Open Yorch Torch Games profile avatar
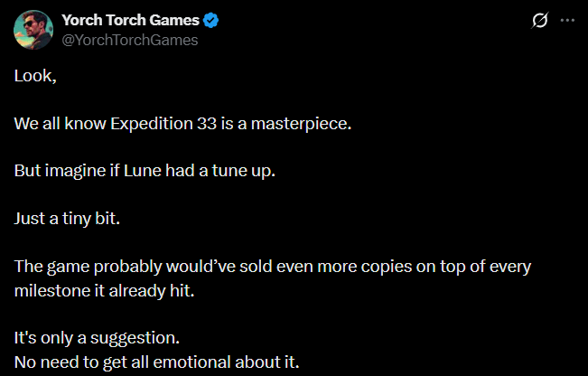This screenshot has width=588, height=376. 33,30
